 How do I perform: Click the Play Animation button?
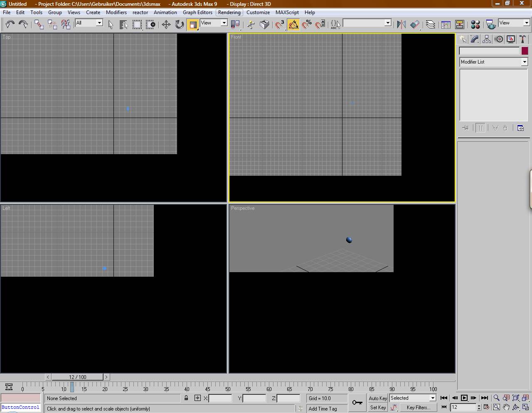pos(464,398)
